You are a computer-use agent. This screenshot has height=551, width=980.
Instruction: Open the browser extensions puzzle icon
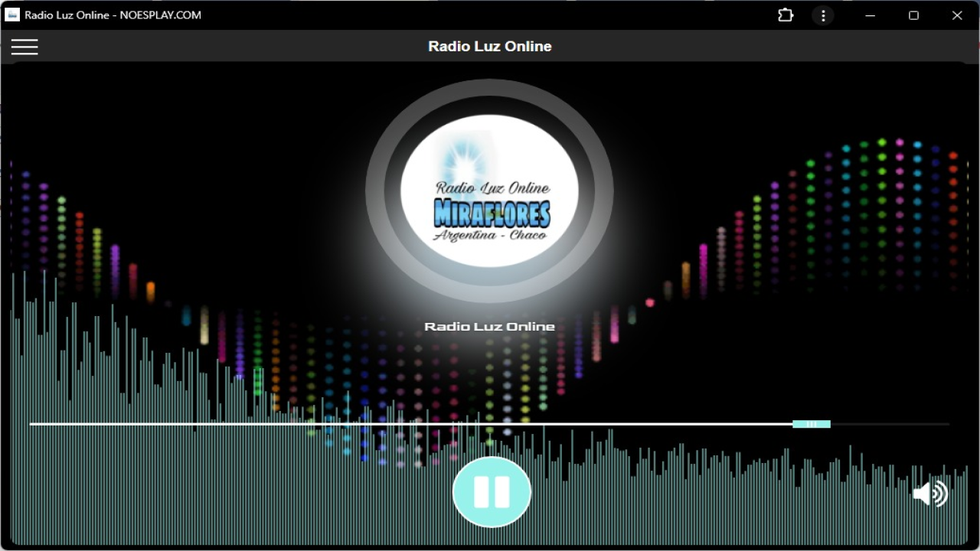[x=786, y=15]
